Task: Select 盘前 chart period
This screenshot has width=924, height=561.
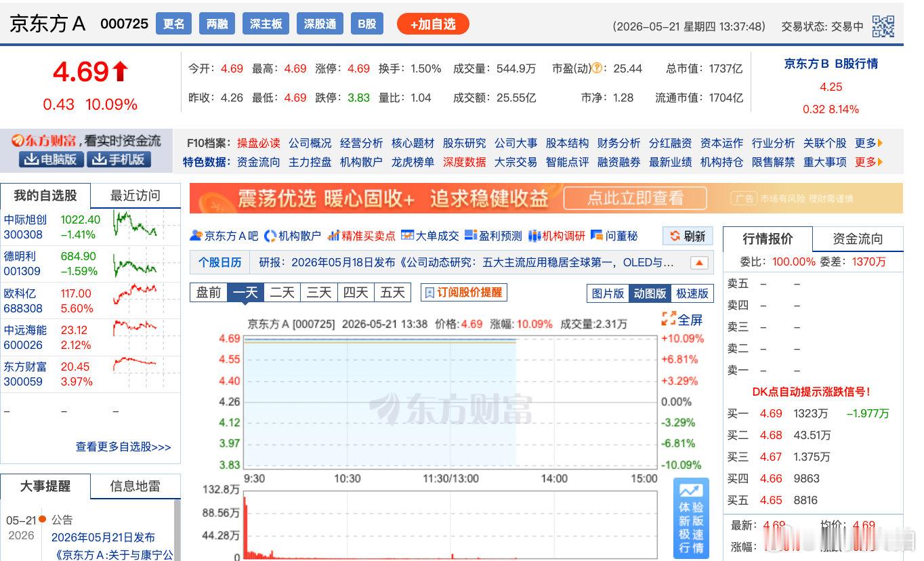Action: pyautogui.click(x=209, y=292)
